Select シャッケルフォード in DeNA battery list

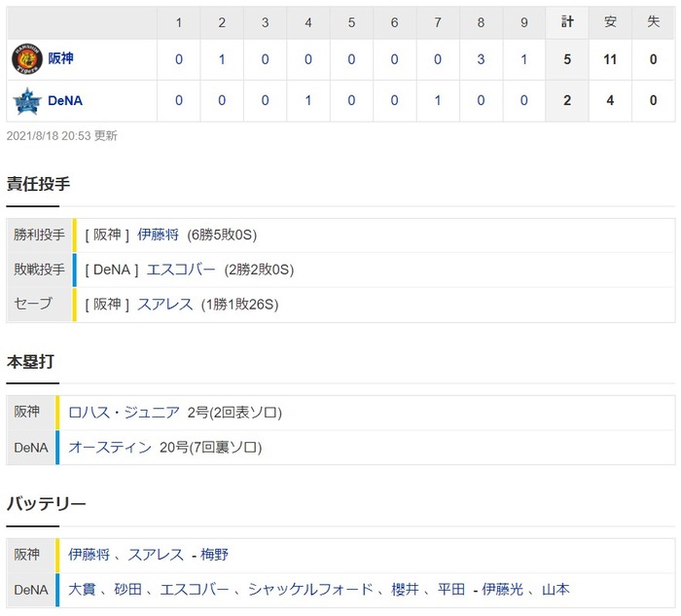pos(310,589)
